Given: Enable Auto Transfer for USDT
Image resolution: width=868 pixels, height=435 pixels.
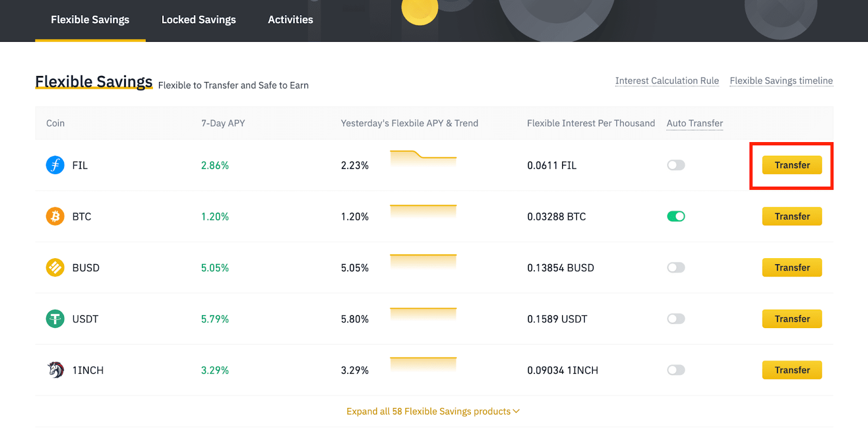Looking at the screenshot, I should point(676,319).
